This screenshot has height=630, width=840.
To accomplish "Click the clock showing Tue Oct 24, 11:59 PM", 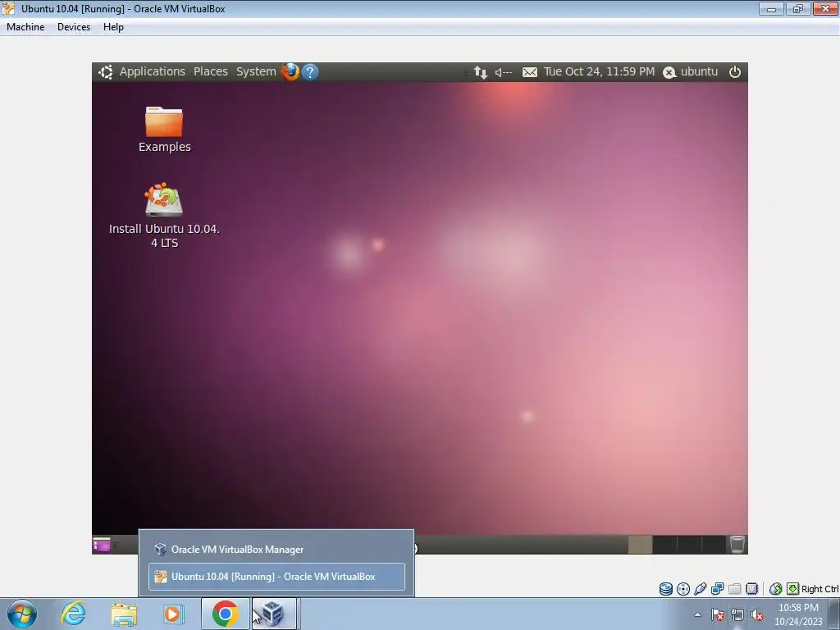I will click(x=598, y=72).
